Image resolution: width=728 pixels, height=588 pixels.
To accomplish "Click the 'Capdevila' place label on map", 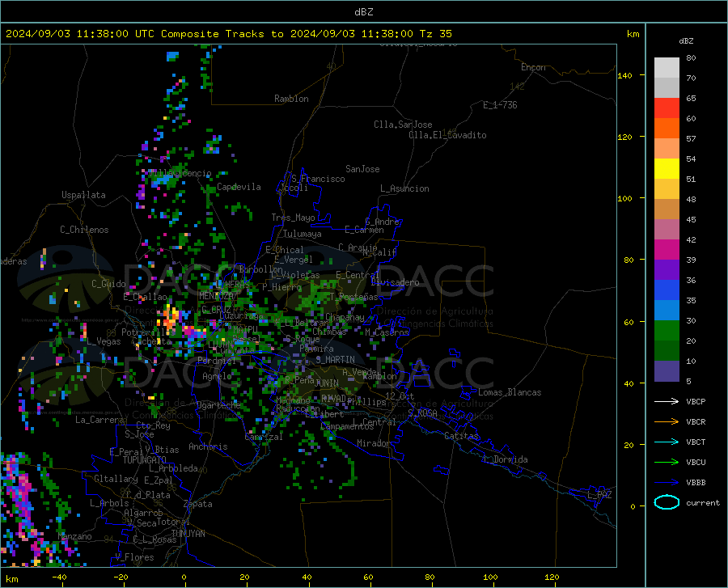I will point(239,187).
